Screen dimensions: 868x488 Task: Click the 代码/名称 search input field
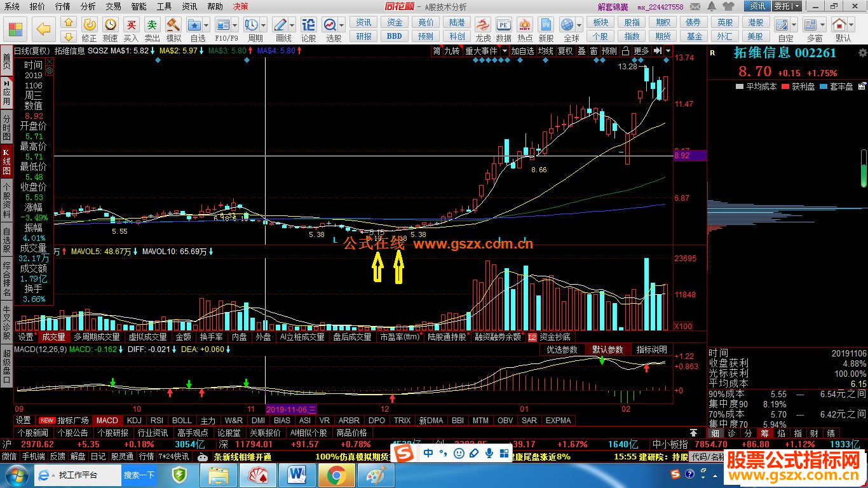tap(708, 457)
